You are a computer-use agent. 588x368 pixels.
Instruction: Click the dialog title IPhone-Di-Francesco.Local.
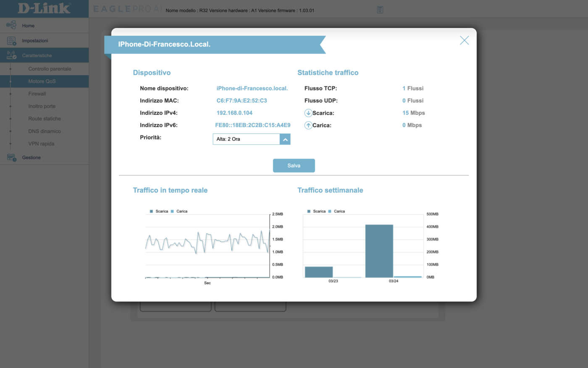(164, 44)
